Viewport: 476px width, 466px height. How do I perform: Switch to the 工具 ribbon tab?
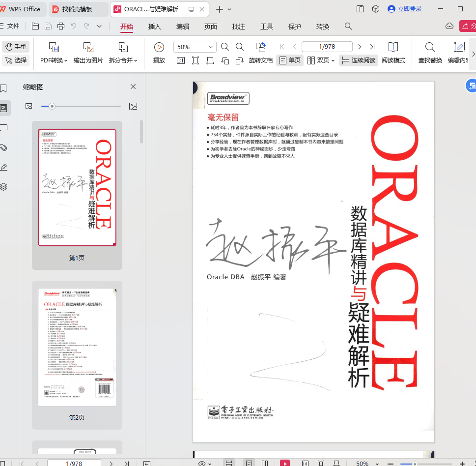tap(267, 27)
